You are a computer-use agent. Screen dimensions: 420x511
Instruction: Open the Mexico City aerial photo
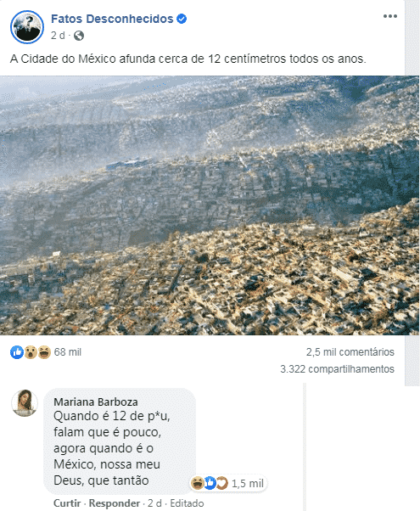click(210, 205)
